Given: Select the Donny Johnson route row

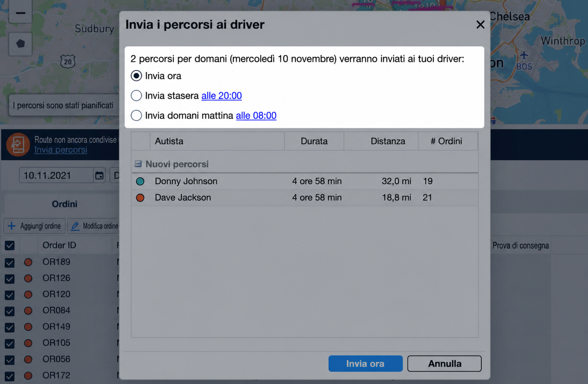Looking at the screenshot, I should [x=305, y=181].
